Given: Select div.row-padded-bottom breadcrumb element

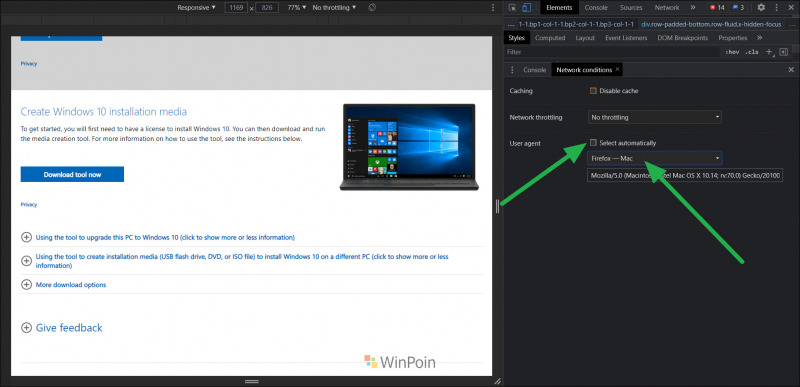Looking at the screenshot, I should click(x=711, y=24).
